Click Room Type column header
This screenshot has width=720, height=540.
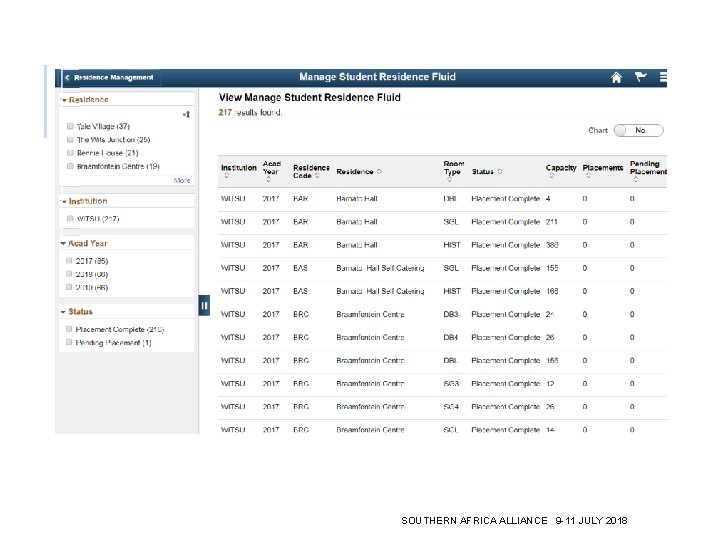point(454,168)
